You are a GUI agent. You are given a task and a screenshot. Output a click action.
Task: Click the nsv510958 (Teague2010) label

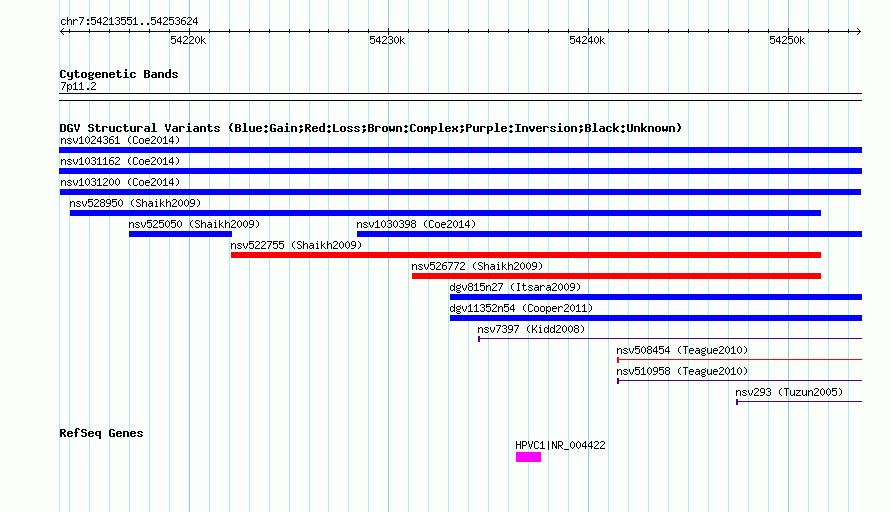coord(682,371)
